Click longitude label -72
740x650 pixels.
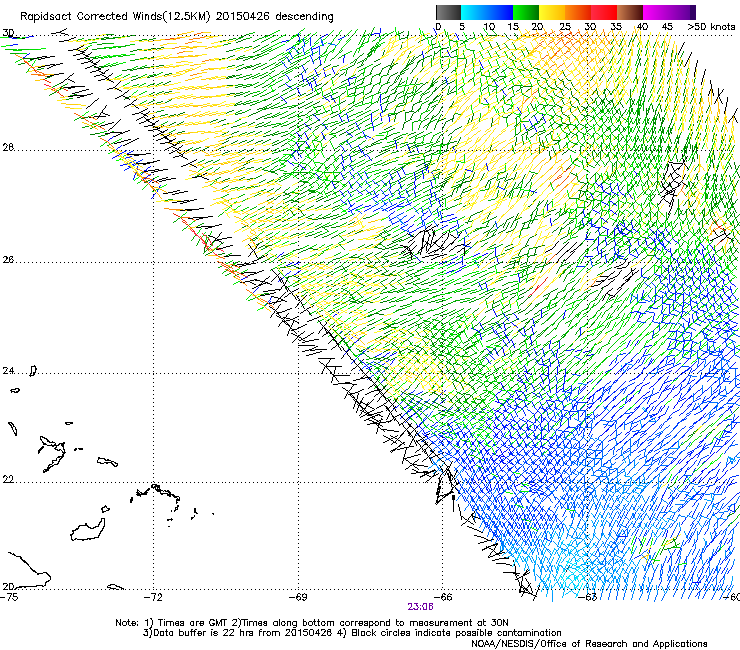[x=153, y=597]
